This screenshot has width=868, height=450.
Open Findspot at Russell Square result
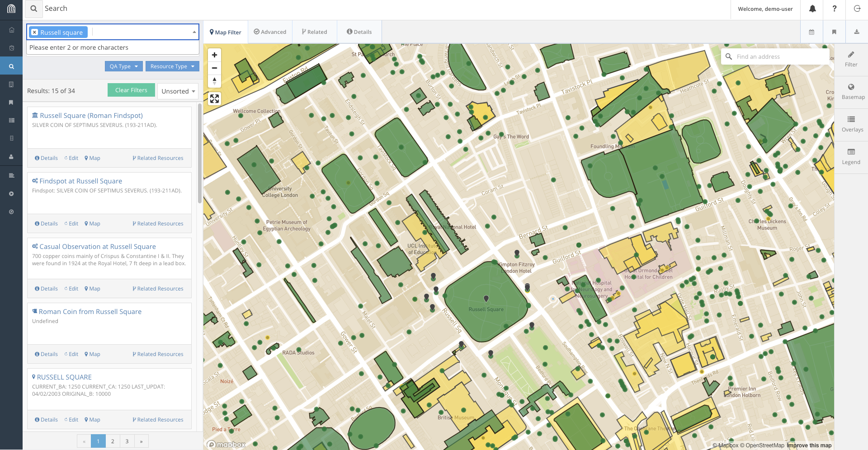80,181
